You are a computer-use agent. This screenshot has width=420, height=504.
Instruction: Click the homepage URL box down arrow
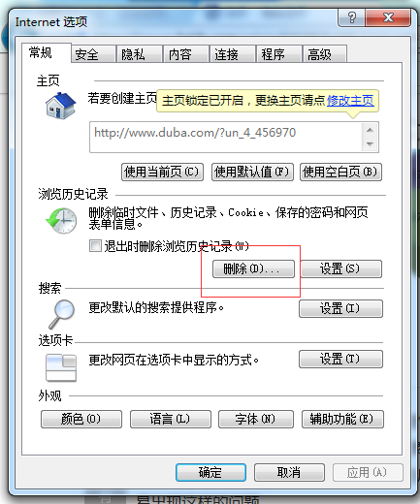(370, 144)
